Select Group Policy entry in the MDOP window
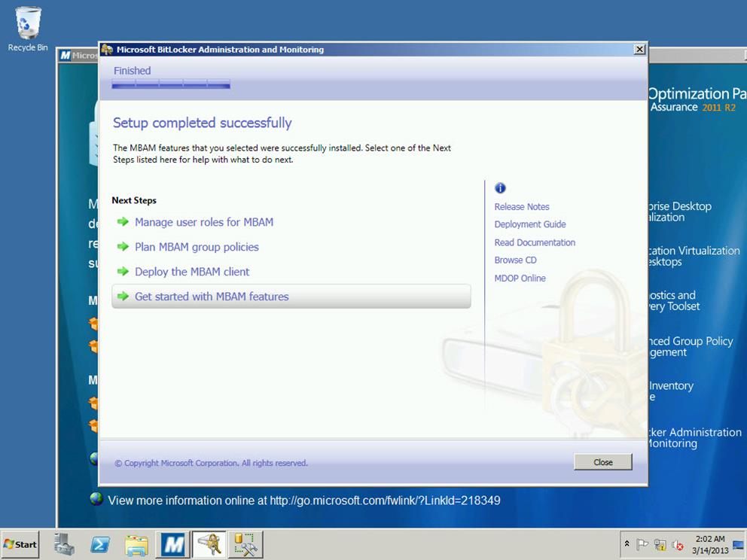 pyautogui.click(x=691, y=347)
